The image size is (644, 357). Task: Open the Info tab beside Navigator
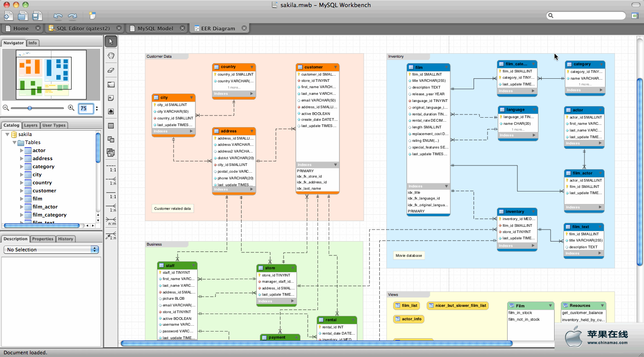click(33, 43)
